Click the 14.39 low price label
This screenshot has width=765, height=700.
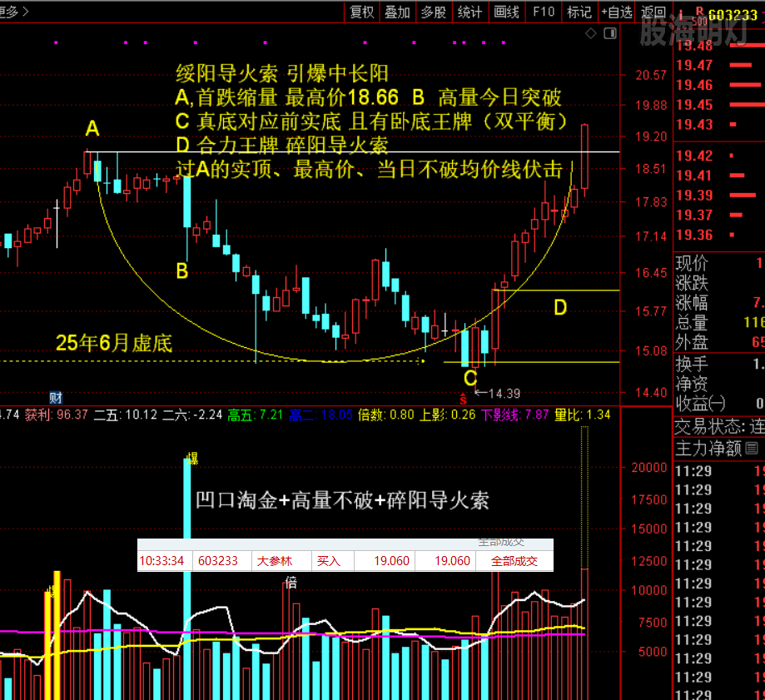coord(504,393)
